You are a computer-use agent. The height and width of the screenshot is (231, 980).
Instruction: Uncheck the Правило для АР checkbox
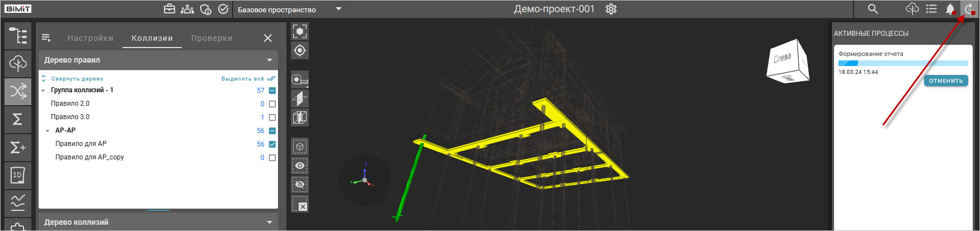pyautogui.click(x=272, y=144)
